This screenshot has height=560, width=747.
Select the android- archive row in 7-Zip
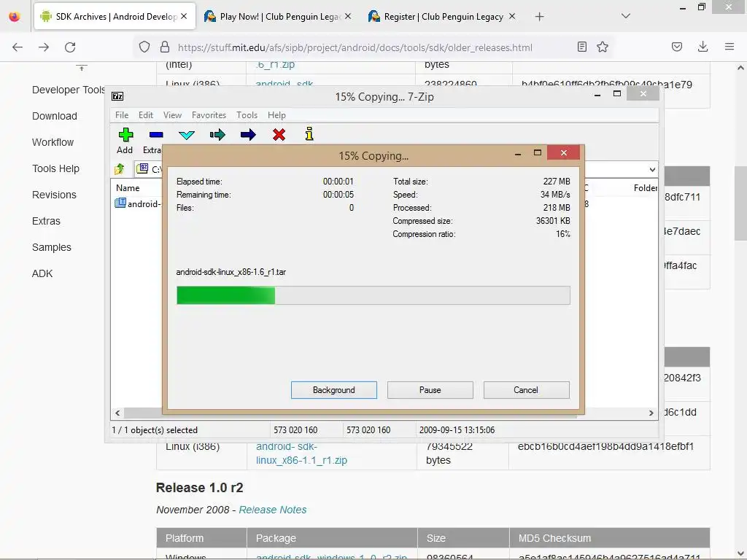[x=138, y=204]
